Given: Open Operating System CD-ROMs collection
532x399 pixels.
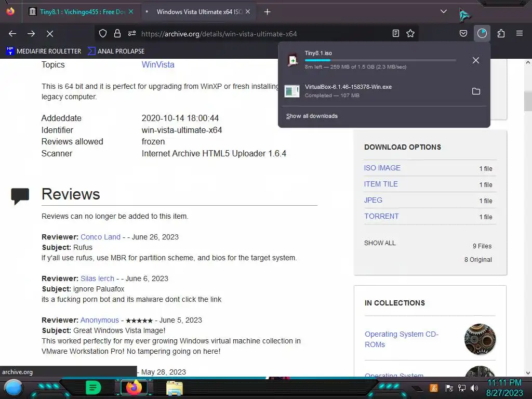Looking at the screenshot, I should pos(402,339).
